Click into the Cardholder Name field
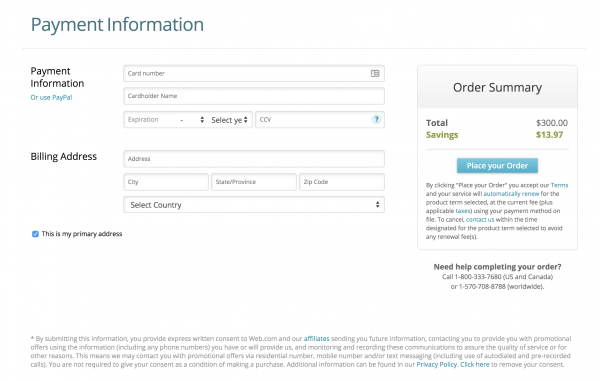 (254, 96)
